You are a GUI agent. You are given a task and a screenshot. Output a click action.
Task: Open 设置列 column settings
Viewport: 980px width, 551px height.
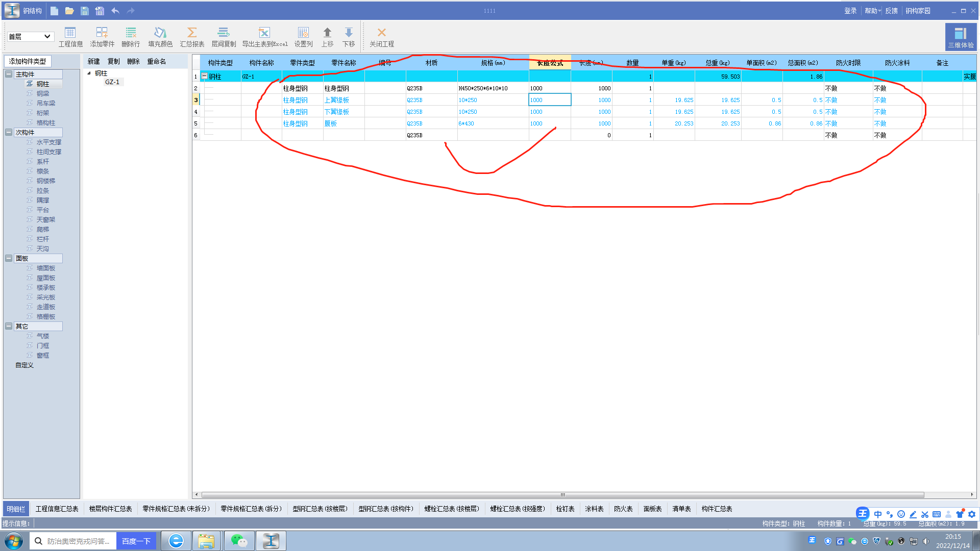[x=303, y=37]
